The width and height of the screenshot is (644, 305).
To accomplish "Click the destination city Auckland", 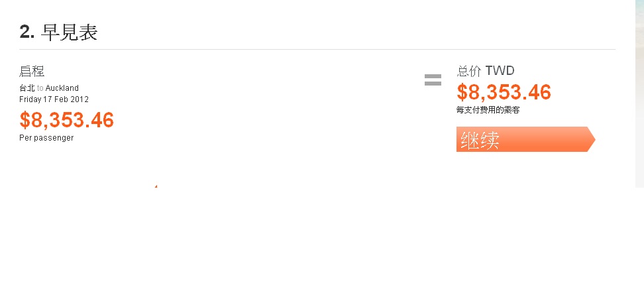I will (62, 88).
